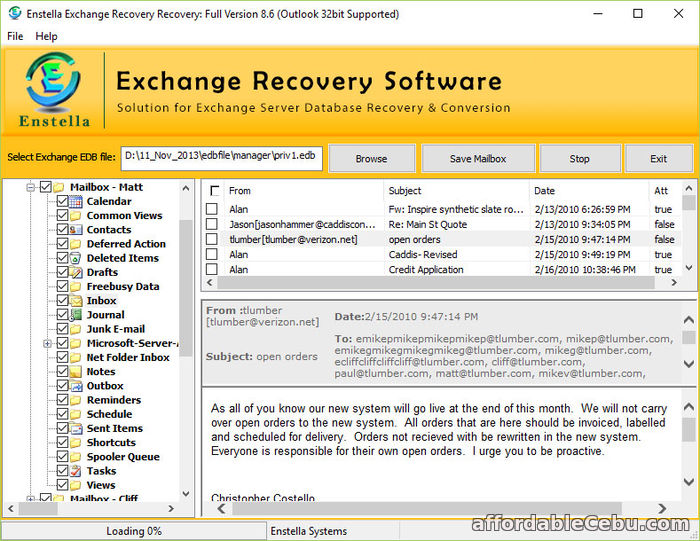Click the Deleted Items recycle icon
The height and width of the screenshot is (541, 700).
[76, 258]
